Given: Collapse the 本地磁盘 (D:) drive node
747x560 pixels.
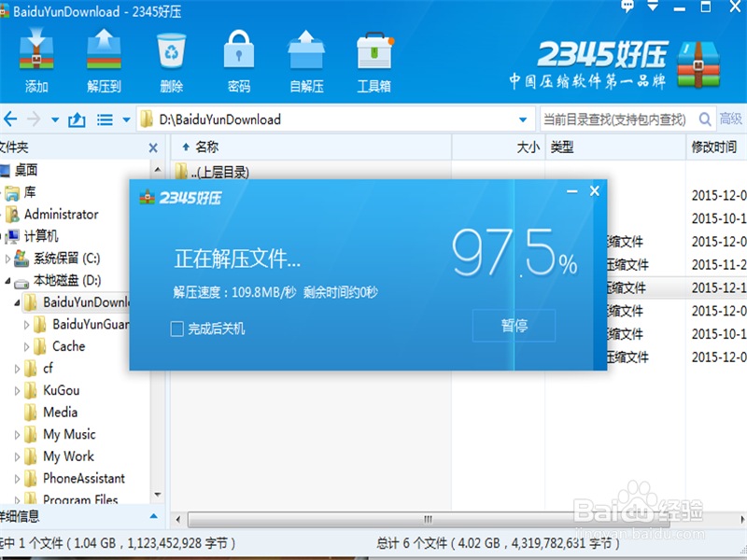Looking at the screenshot, I should pos(7,281).
